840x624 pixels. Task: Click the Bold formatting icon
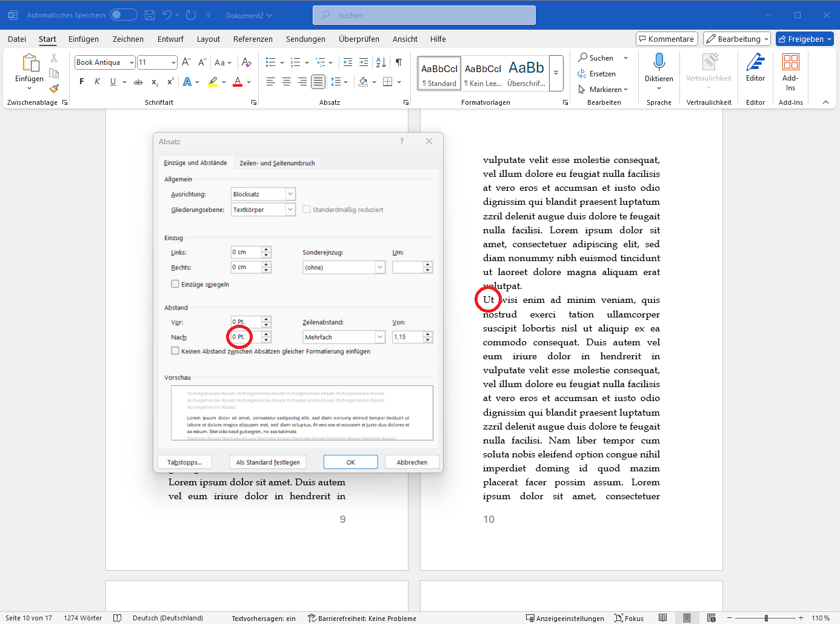(81, 82)
